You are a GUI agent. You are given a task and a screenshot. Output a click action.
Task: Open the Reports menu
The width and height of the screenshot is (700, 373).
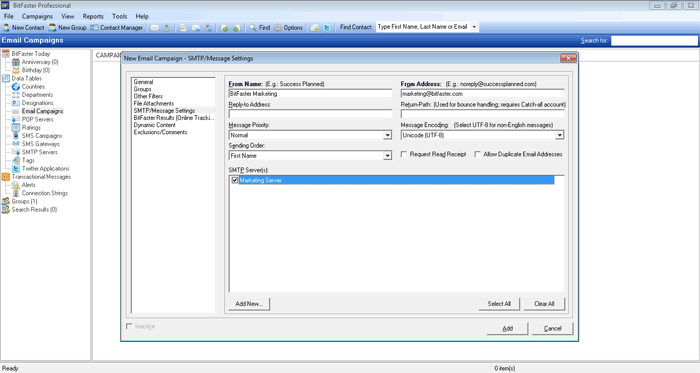click(93, 17)
